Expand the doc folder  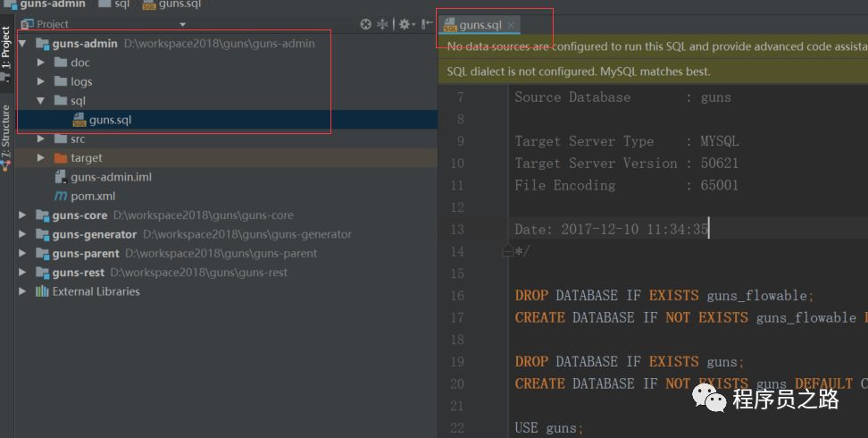tap(40, 63)
